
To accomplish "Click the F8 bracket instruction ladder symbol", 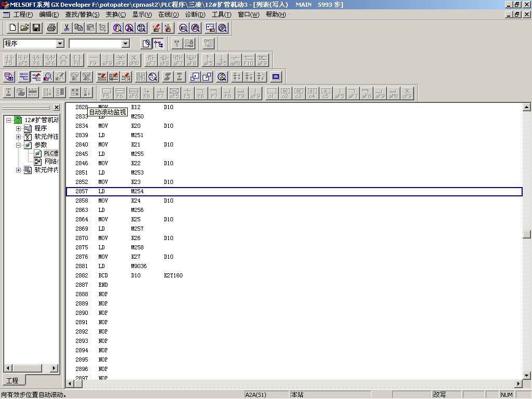I will coord(77,60).
